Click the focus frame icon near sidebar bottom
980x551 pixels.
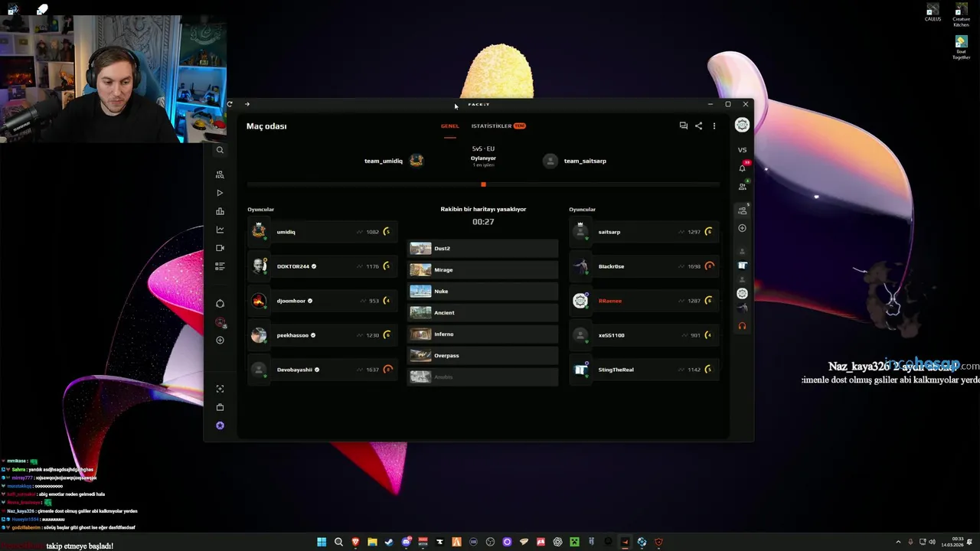(220, 389)
